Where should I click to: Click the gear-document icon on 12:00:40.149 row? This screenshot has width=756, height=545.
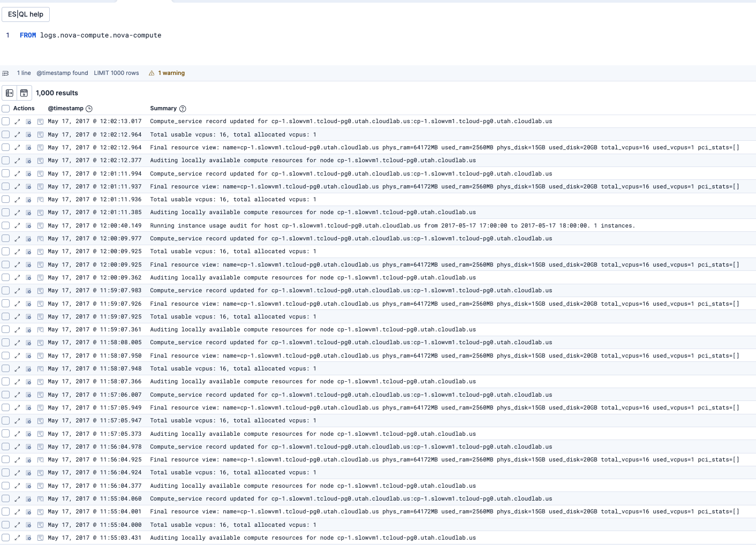point(29,226)
